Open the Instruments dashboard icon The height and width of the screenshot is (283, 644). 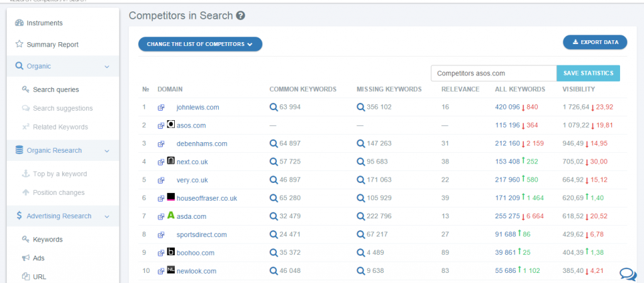point(19,23)
